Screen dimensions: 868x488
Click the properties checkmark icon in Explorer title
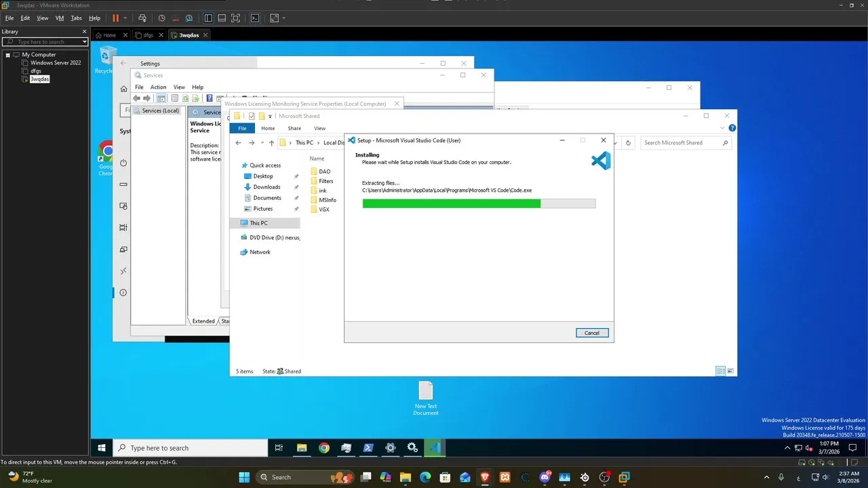tap(252, 116)
